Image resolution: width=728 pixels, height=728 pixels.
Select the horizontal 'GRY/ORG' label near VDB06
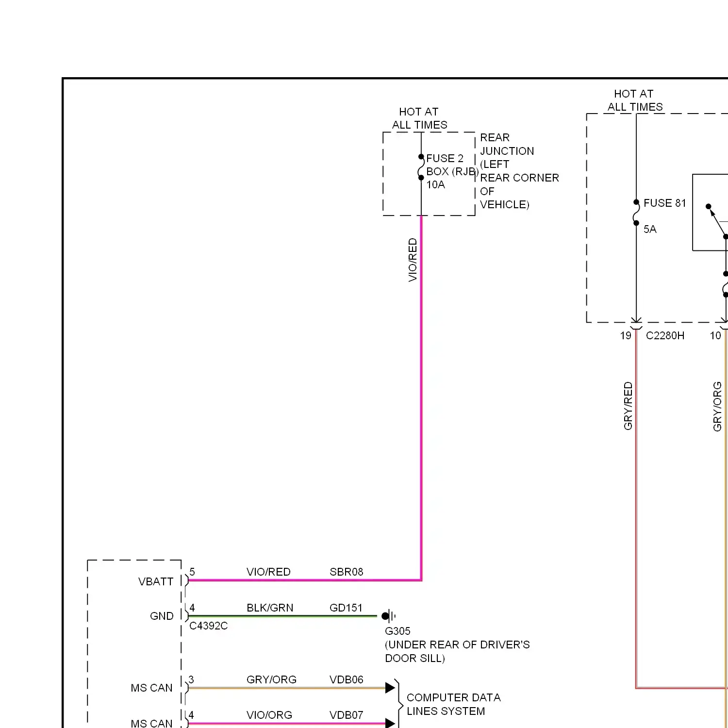pyautogui.click(x=271, y=679)
